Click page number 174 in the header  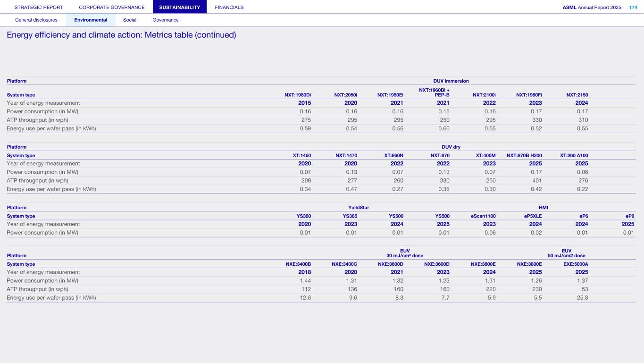tap(633, 7)
